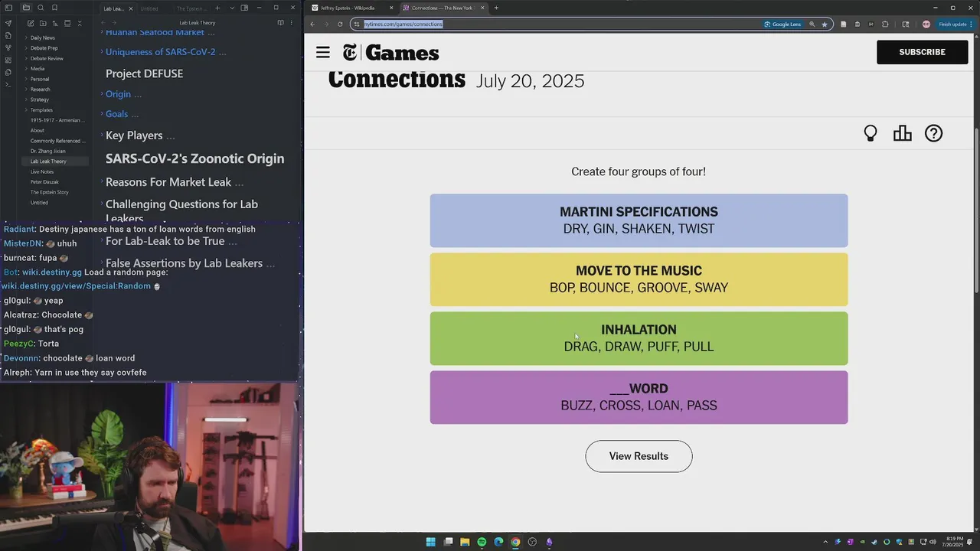The image size is (980, 551).
Task: Open the NYT Games hamburger menu
Action: click(323, 52)
